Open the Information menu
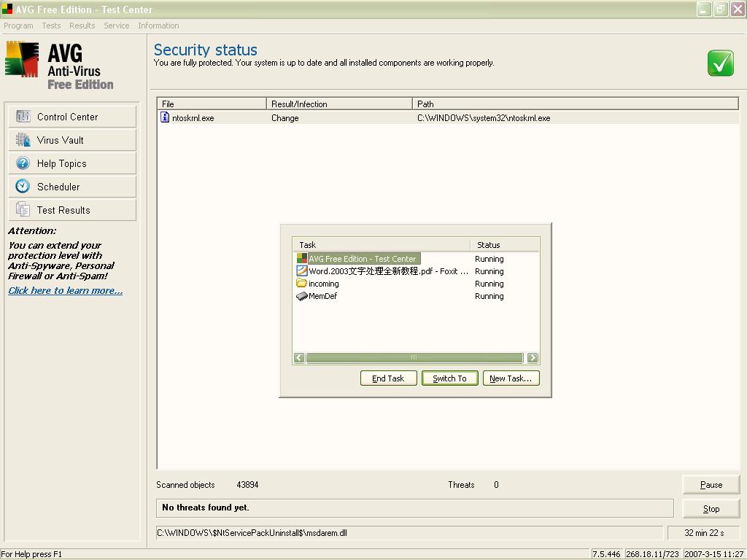The width and height of the screenshot is (747, 560). click(158, 26)
